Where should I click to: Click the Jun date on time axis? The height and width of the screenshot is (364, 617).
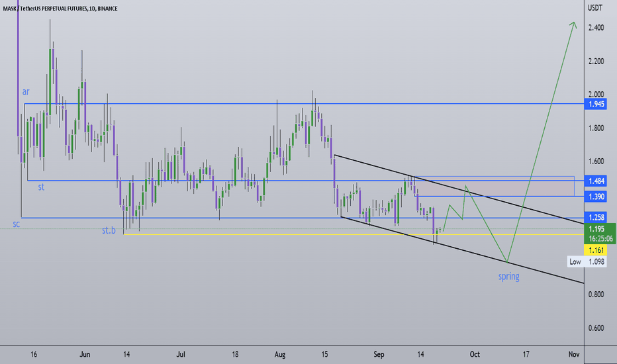85,355
